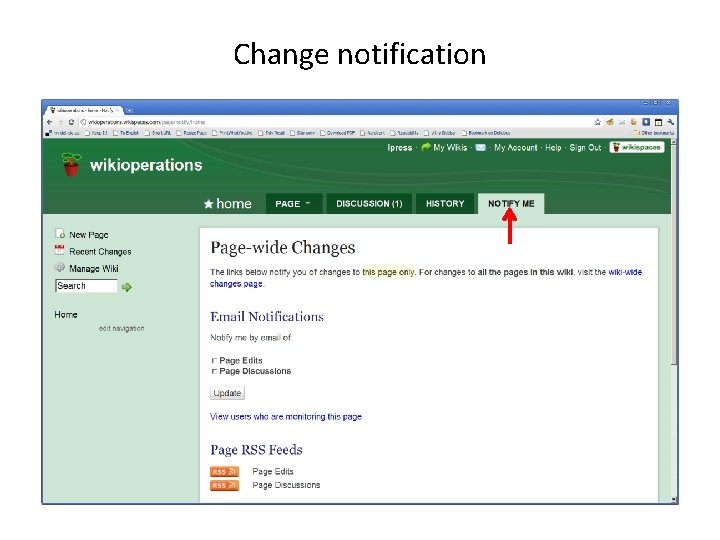The height and width of the screenshot is (540, 720).
Task: Click the wikioperations plant pot logo
Action: click(71, 164)
